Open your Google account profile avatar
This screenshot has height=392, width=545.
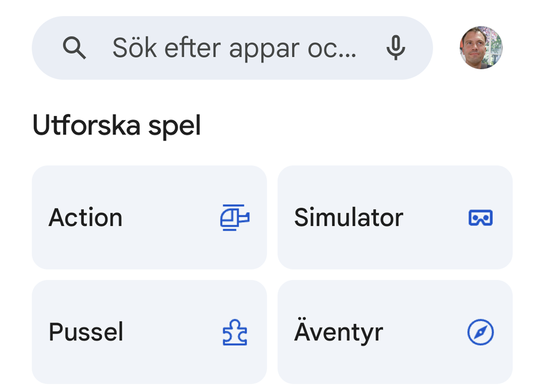click(481, 47)
